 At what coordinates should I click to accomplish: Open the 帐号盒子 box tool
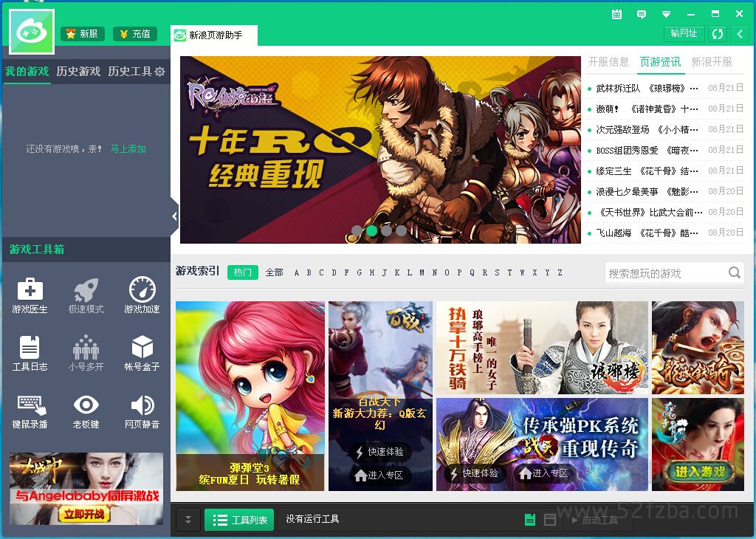tap(142, 354)
